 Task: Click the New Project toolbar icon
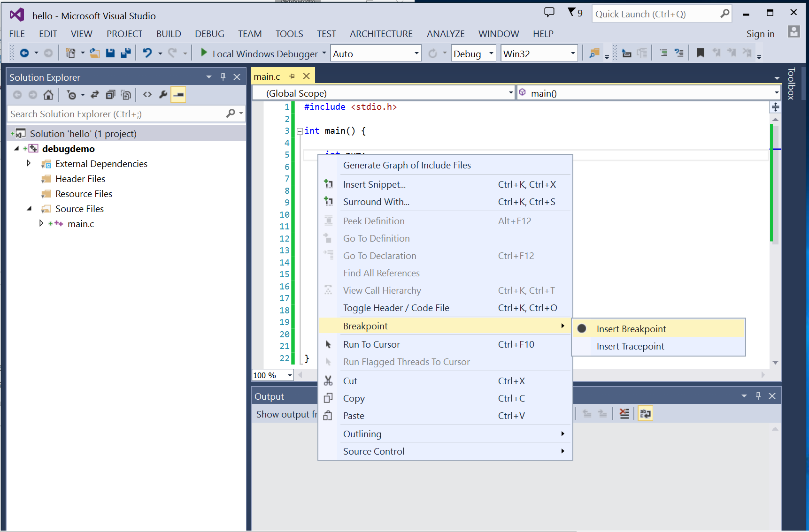pos(70,53)
